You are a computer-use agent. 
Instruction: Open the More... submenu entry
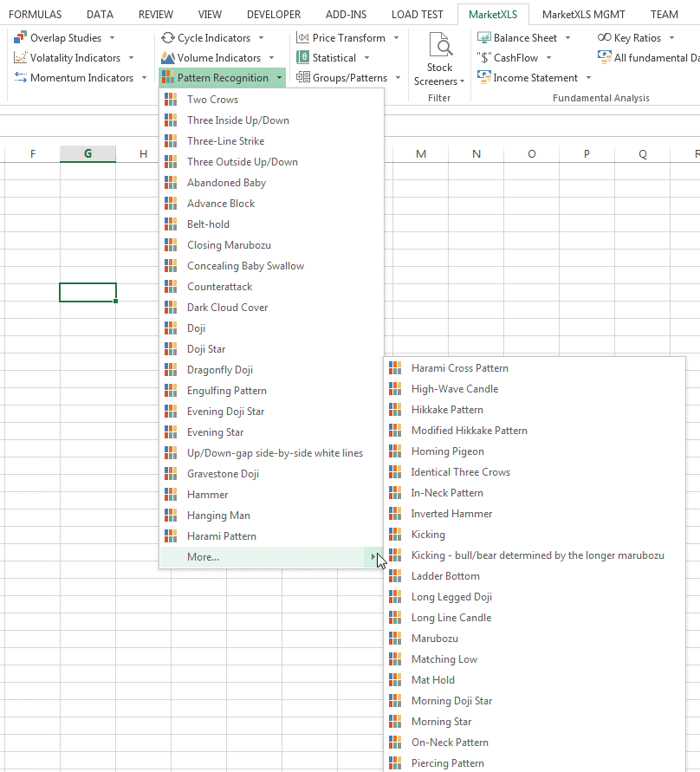[271, 557]
